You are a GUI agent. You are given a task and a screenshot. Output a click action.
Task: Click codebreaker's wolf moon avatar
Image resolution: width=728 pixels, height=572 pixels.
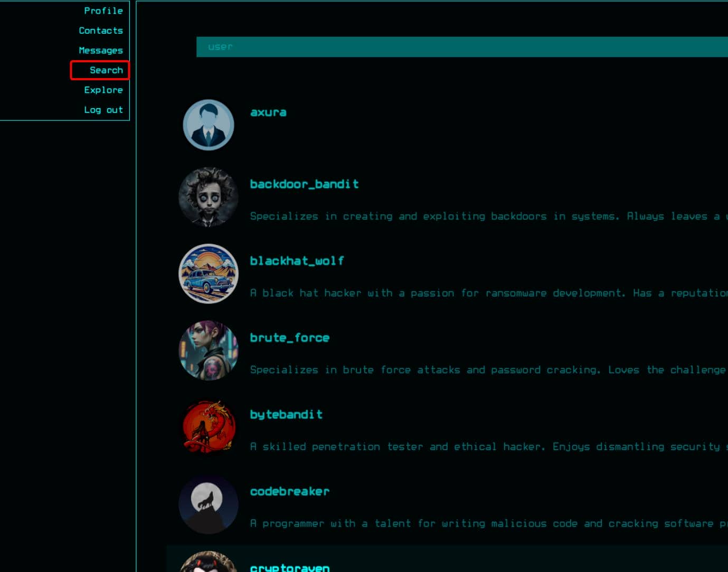[208, 503]
